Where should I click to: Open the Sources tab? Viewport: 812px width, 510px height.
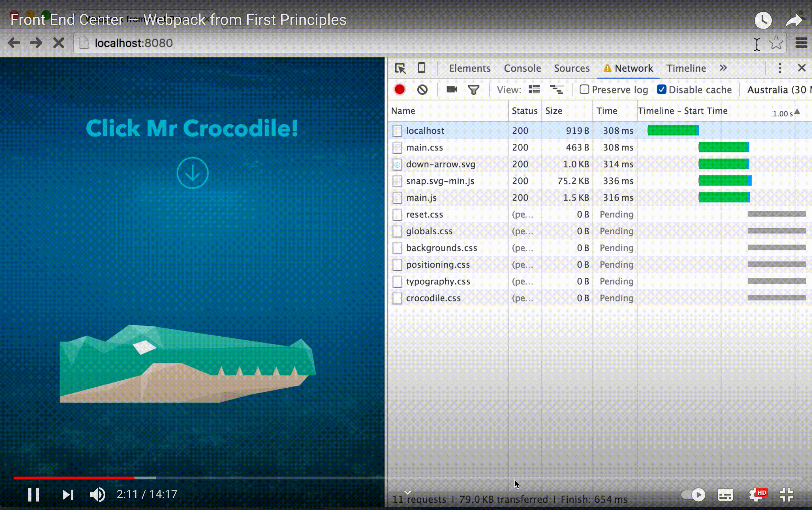572,69
